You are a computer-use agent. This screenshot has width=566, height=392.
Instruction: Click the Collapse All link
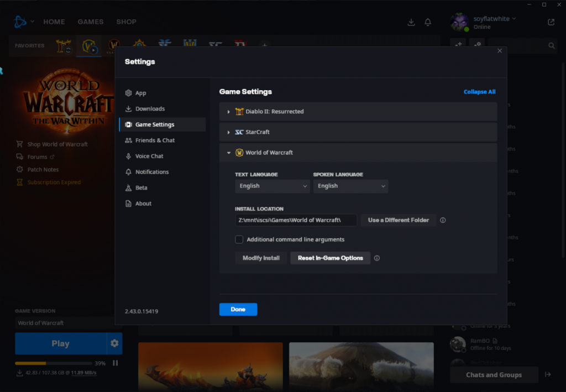[479, 92]
